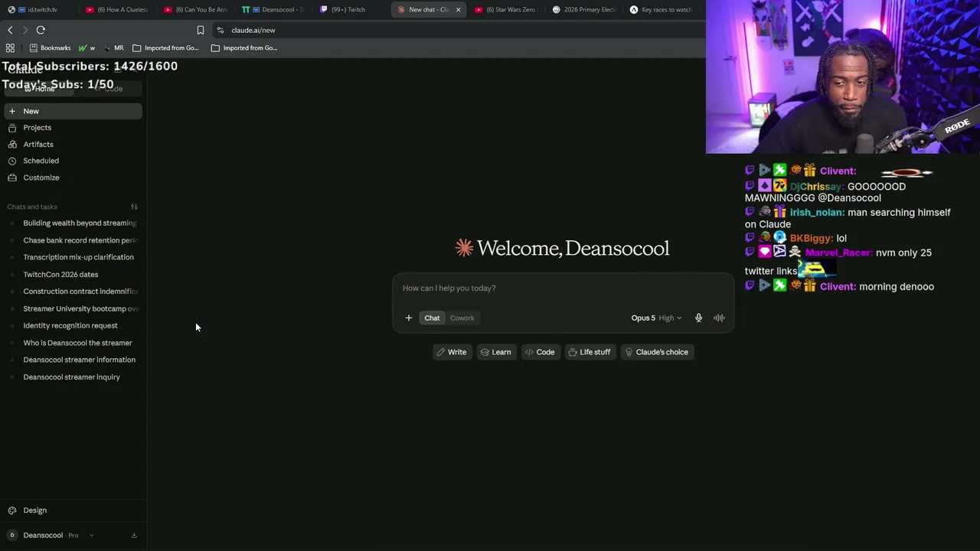This screenshot has width=980, height=551.
Task: Expand the Deansocool Pro account menu
Action: (51, 536)
